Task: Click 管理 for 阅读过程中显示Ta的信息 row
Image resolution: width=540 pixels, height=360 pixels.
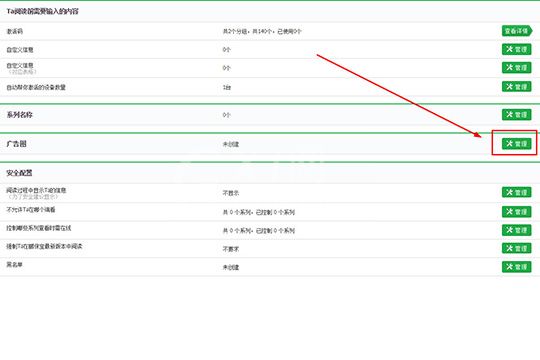Action: pos(517,192)
